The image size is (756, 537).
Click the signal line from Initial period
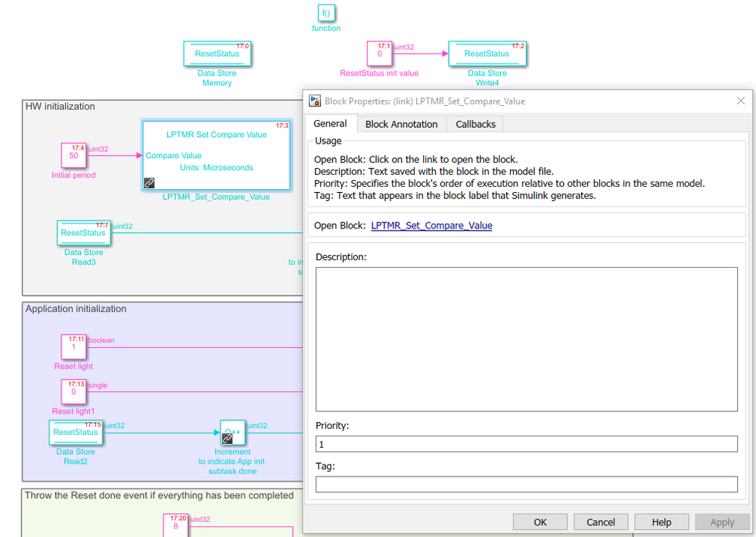point(114,155)
